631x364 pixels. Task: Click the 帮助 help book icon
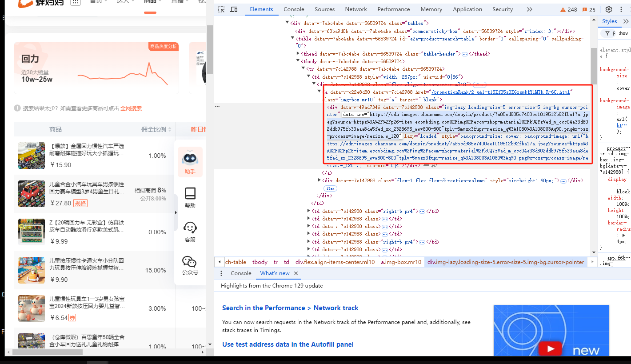[190, 197]
